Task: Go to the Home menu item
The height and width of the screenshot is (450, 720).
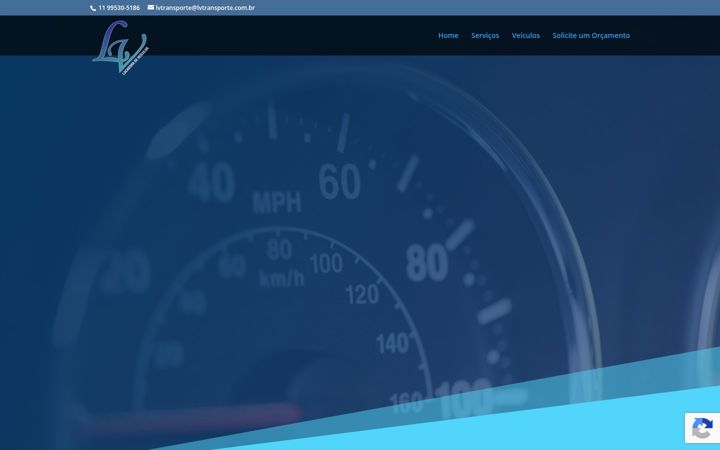Action: 448,35
